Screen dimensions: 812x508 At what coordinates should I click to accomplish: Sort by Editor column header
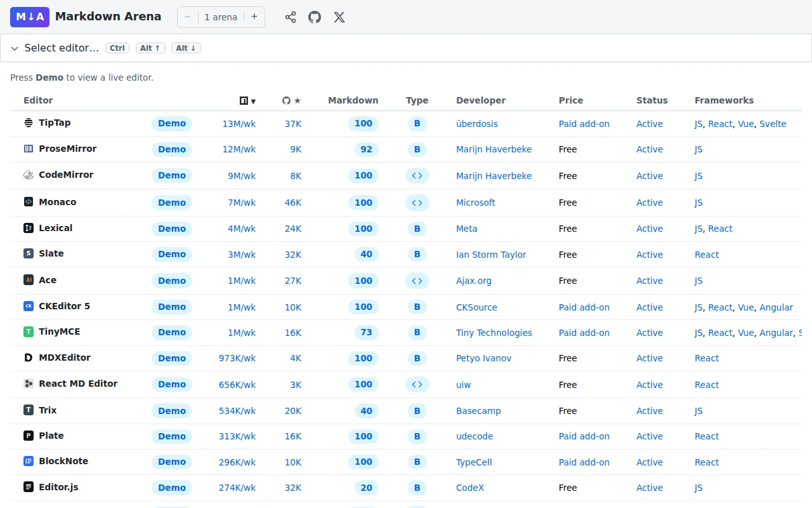point(38,100)
